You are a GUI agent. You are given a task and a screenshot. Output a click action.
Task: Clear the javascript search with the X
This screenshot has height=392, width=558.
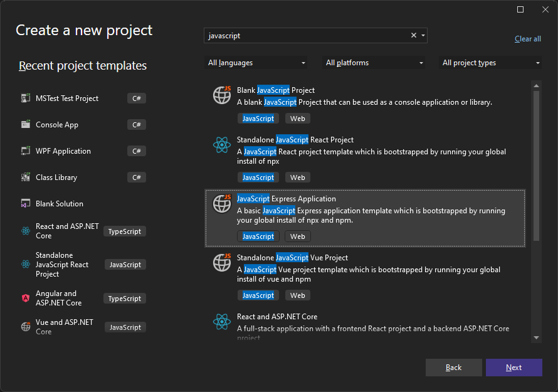pyautogui.click(x=413, y=35)
